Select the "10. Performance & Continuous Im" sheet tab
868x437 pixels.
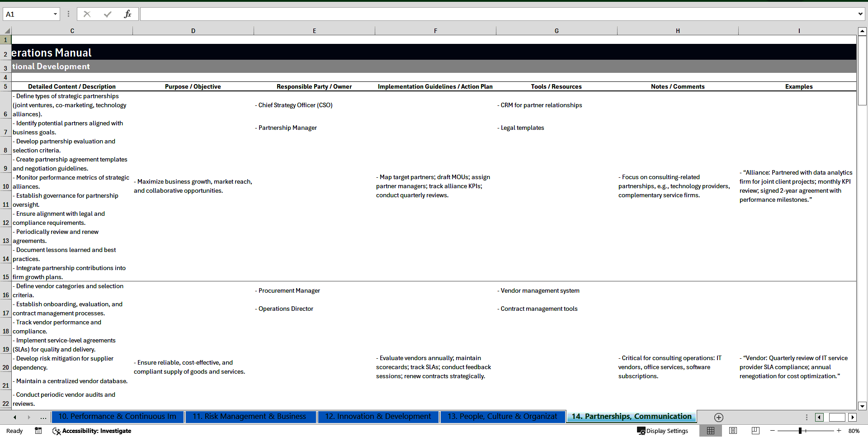pyautogui.click(x=117, y=417)
